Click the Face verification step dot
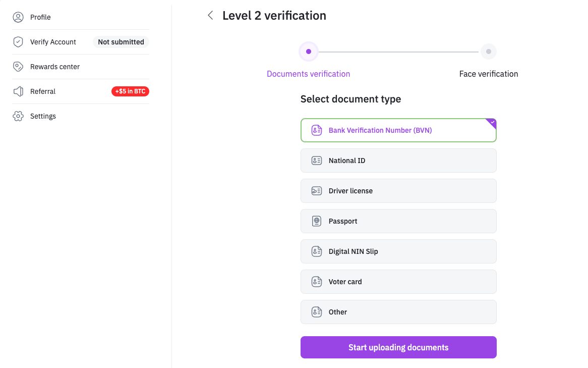This screenshot has width=588, height=368. tap(489, 51)
